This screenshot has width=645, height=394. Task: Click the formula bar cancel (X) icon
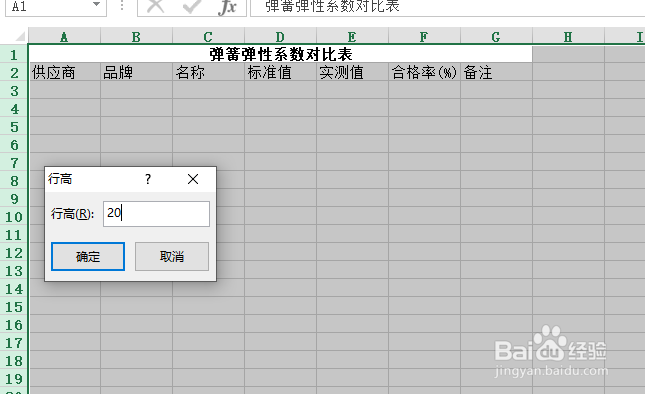point(156,6)
